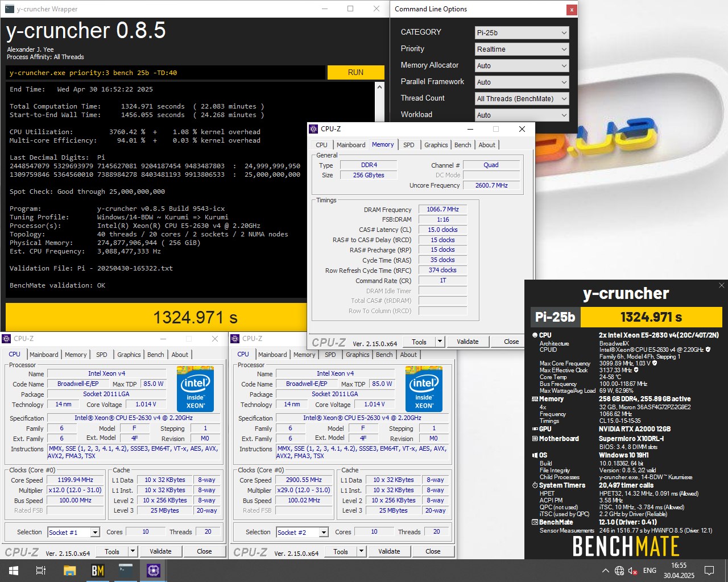Screen dimensions: 728x582
Task: Open the Workload dropdown
Action: pyautogui.click(x=522, y=115)
